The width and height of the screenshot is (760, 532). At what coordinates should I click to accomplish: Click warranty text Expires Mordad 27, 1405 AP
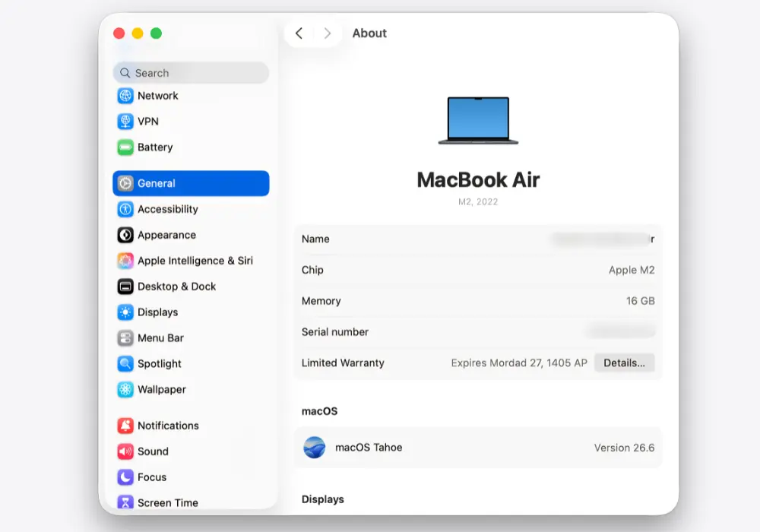(519, 363)
